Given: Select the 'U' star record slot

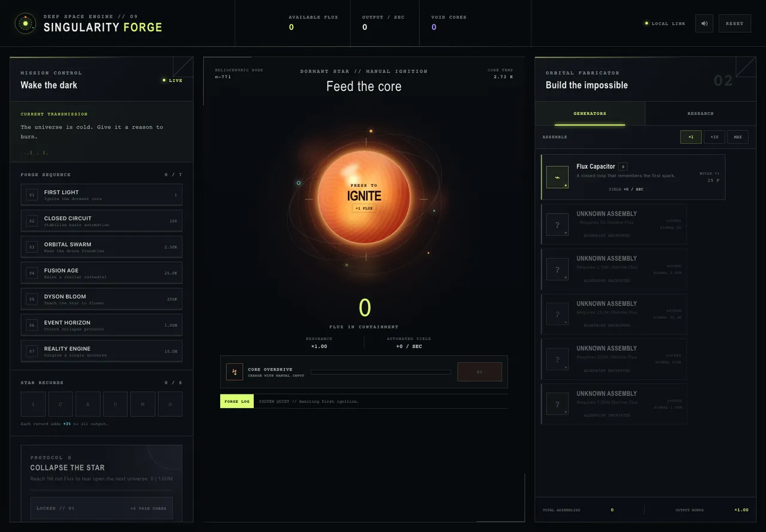Looking at the screenshot, I should pyautogui.click(x=115, y=404).
